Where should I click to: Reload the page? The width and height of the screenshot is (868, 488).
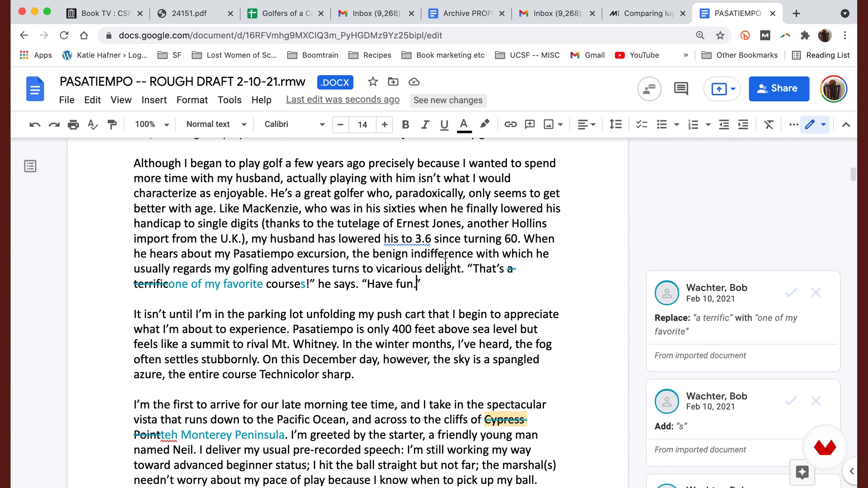[x=64, y=35]
